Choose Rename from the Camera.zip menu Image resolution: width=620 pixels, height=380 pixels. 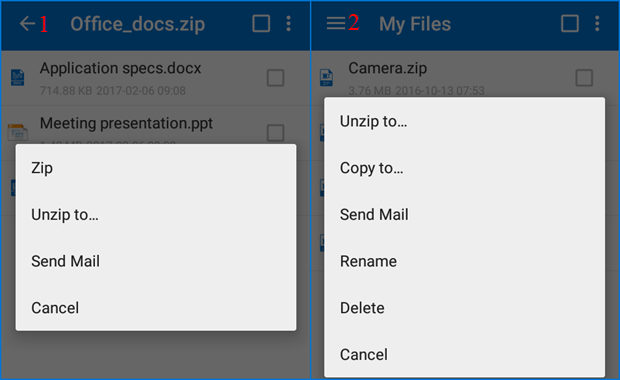tap(465, 261)
